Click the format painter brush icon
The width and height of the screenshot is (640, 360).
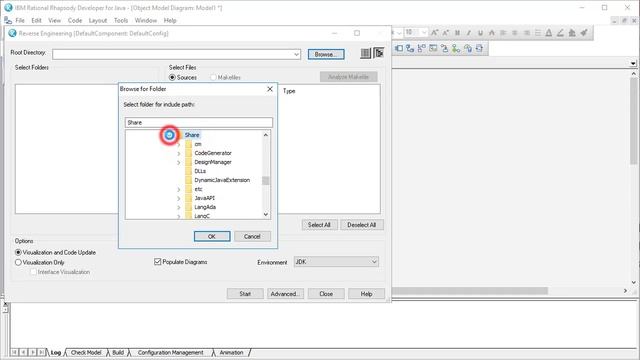[x=584, y=33]
